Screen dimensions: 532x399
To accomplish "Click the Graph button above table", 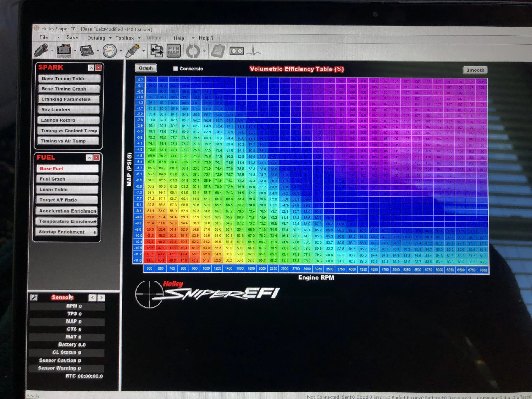I will click(146, 68).
